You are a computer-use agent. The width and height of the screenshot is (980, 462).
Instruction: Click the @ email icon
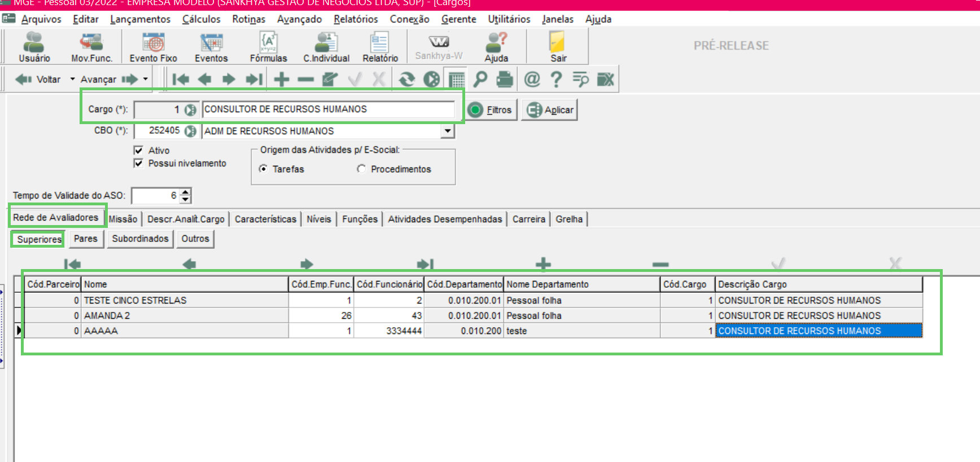(532, 80)
